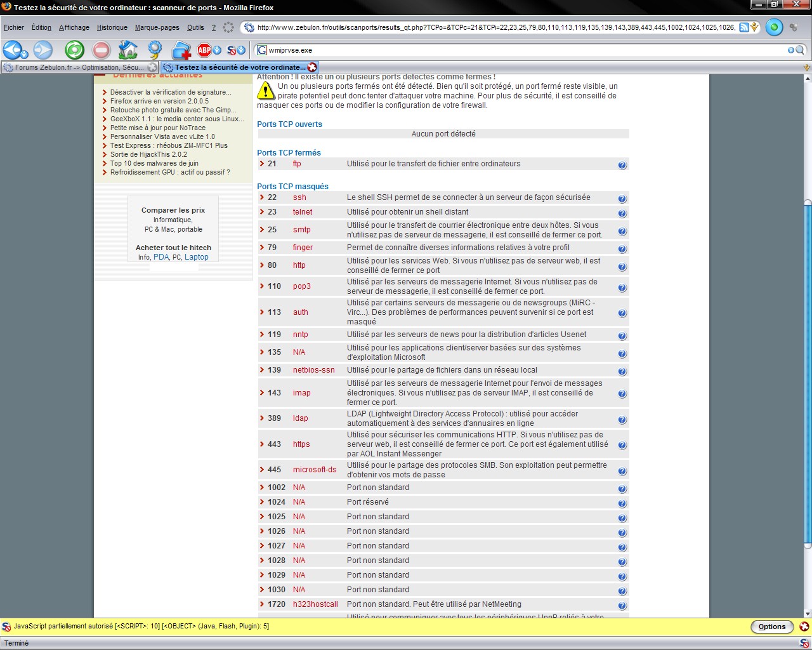Open the Laptop link in sidebar
The image size is (812, 650).
(196, 257)
